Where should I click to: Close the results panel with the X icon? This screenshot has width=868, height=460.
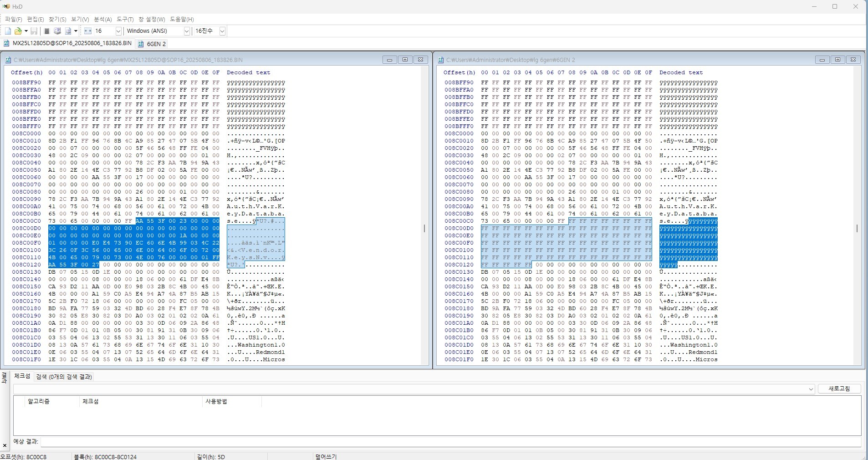[x=5, y=445]
